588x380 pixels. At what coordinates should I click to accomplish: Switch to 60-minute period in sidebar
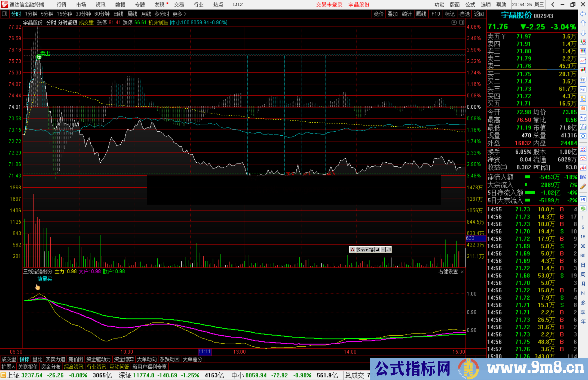click(583, 256)
